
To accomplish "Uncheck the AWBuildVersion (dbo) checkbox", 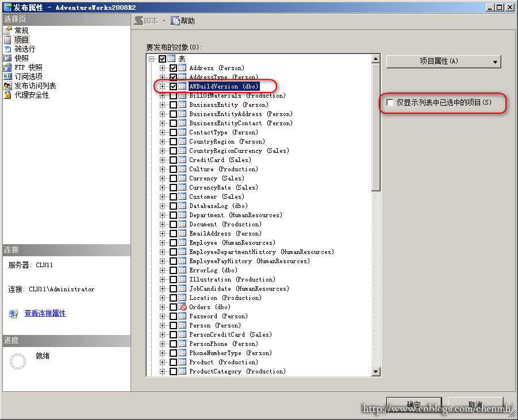I will 174,87.
